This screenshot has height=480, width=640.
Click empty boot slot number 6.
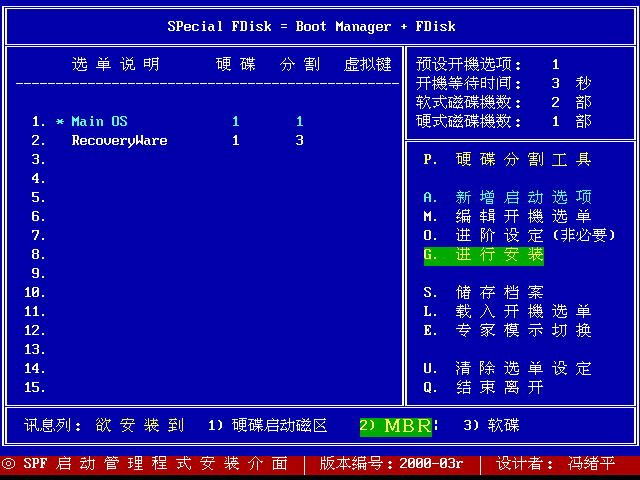[x=38, y=216]
